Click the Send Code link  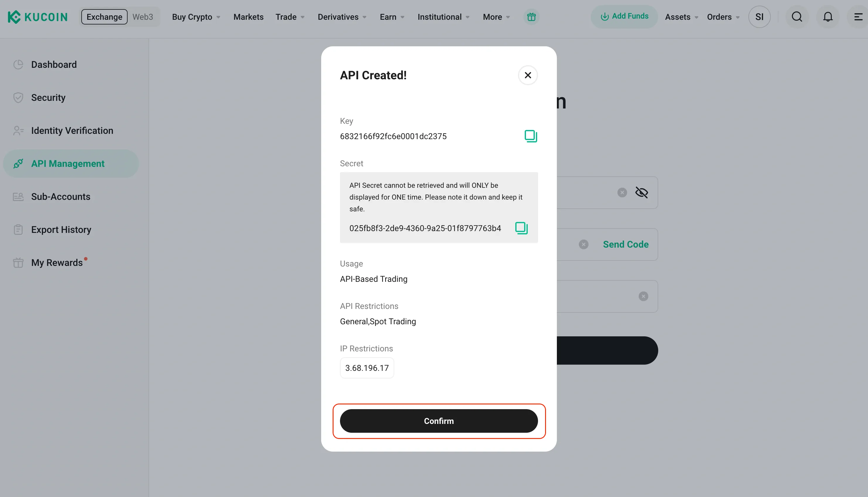(626, 244)
